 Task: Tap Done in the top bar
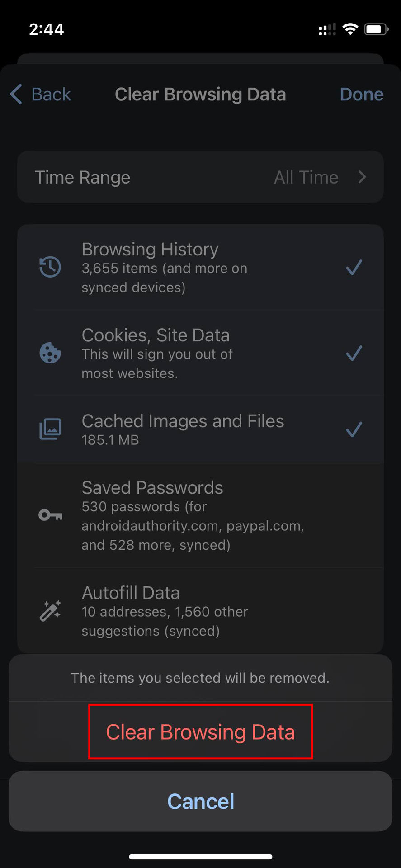pos(361,94)
